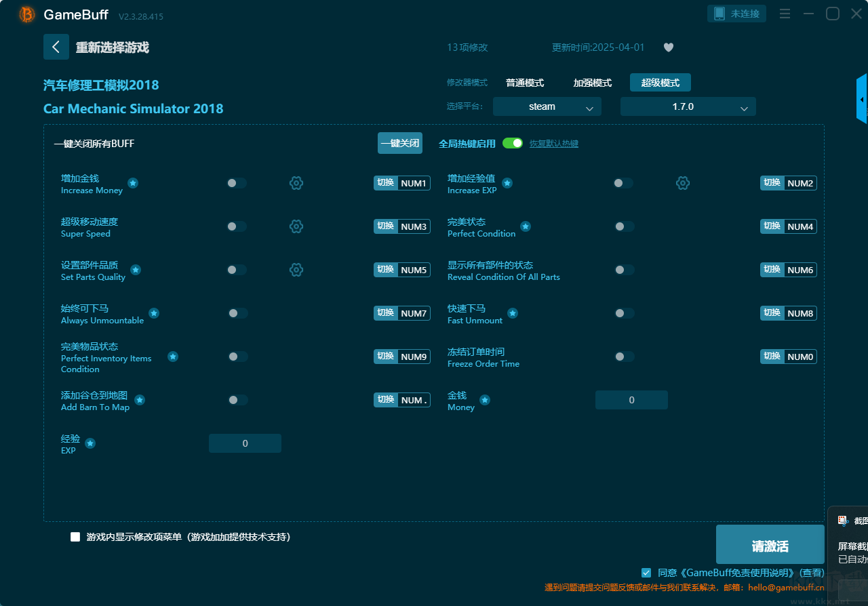Click star badge next to EXP
This screenshot has width=868, height=606.
pos(90,443)
